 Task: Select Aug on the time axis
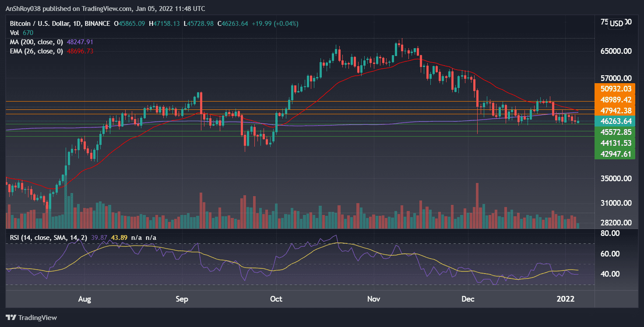pos(84,299)
